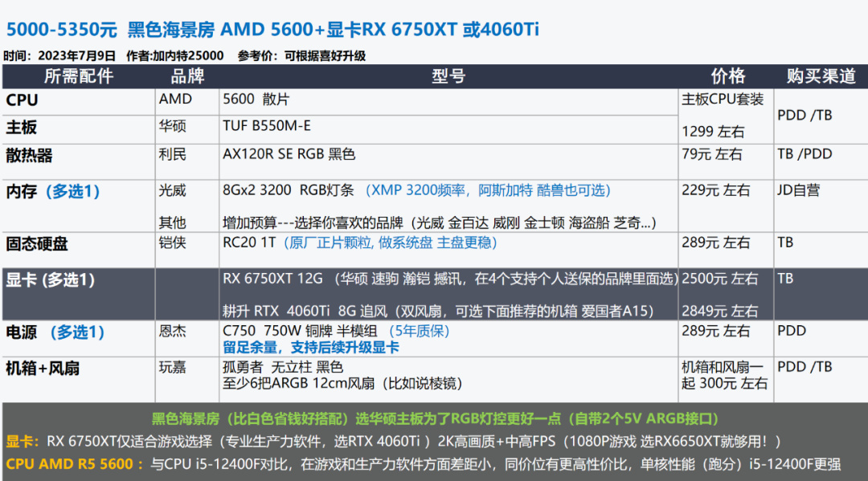
Task: Click the "TUF B550M-E" model cell
Action: coord(267,126)
